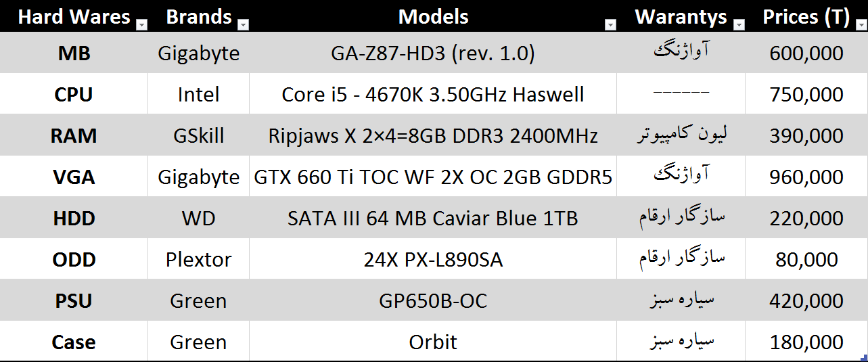Click the GTX 660 Ti model cell
The height and width of the screenshot is (362, 868).
pos(433,177)
